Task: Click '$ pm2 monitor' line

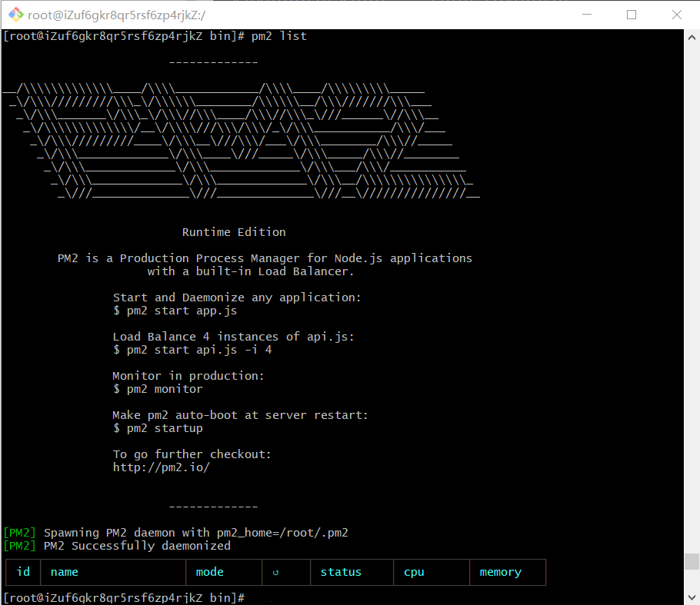Action: point(157,389)
